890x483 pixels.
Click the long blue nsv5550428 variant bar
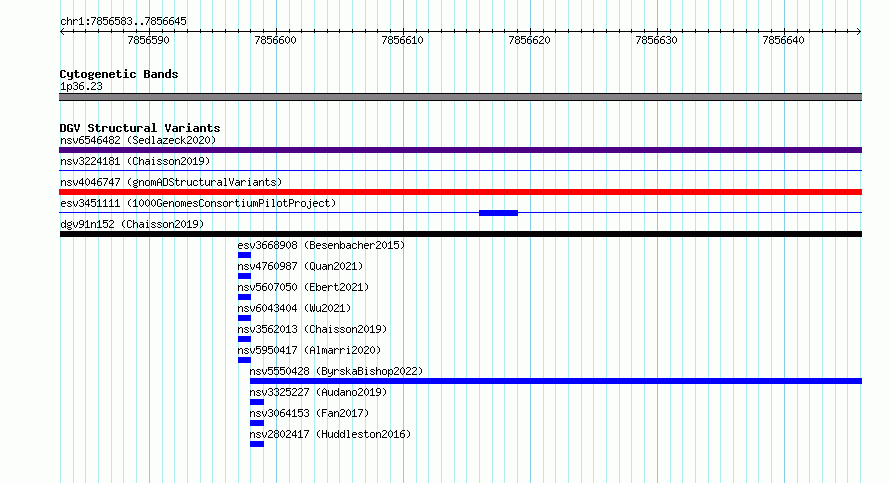pos(556,381)
